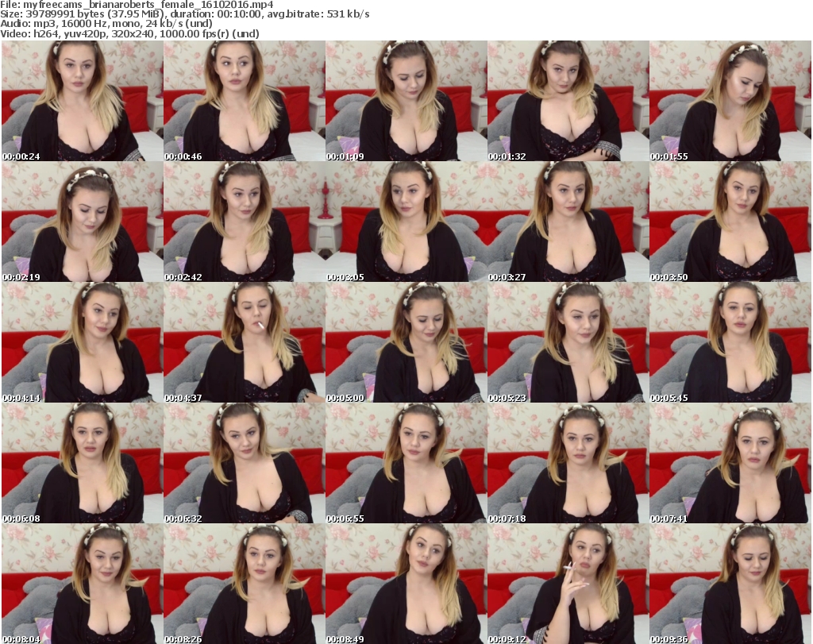Open the thumbnail at 00:01:09
This screenshot has width=813, height=644.
pyautogui.click(x=406, y=101)
